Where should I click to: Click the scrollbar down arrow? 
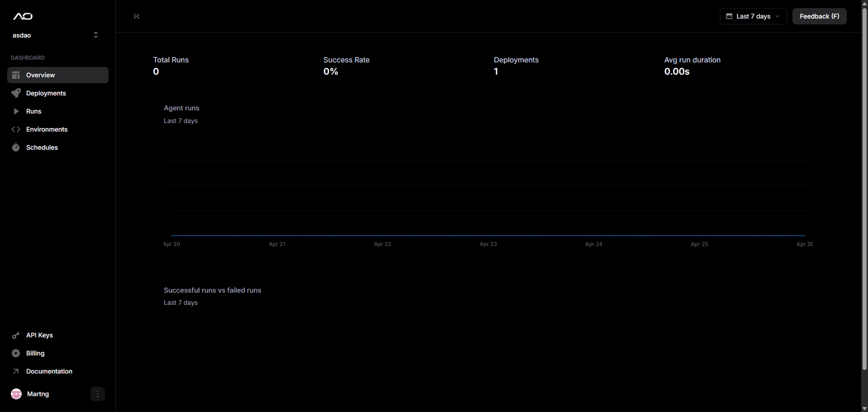(x=864, y=408)
